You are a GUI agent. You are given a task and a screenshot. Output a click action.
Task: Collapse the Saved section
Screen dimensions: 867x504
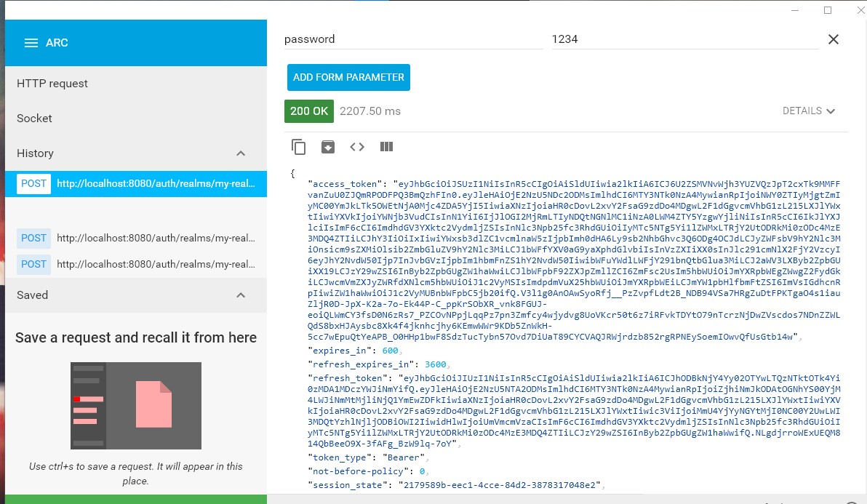pos(241,295)
